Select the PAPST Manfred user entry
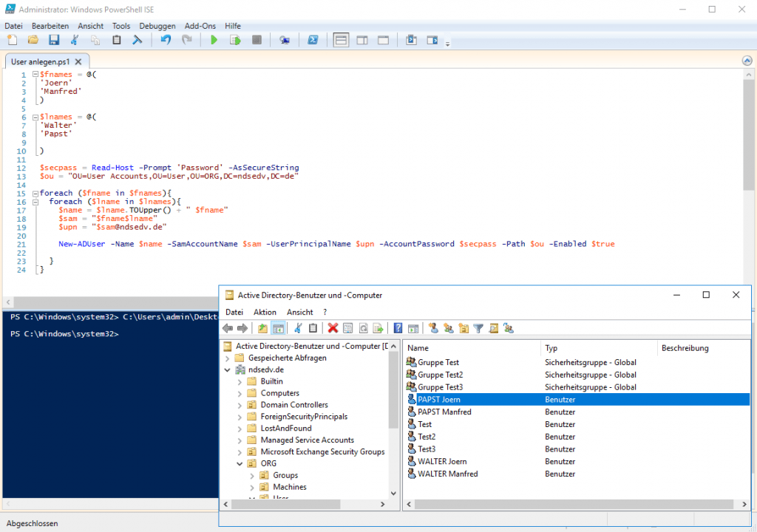 pyautogui.click(x=444, y=412)
